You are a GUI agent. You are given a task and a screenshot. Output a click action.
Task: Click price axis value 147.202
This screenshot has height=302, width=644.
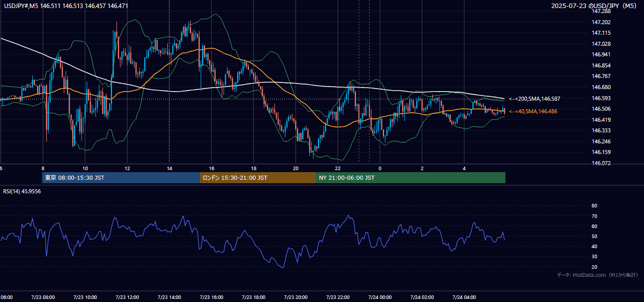[x=601, y=22]
